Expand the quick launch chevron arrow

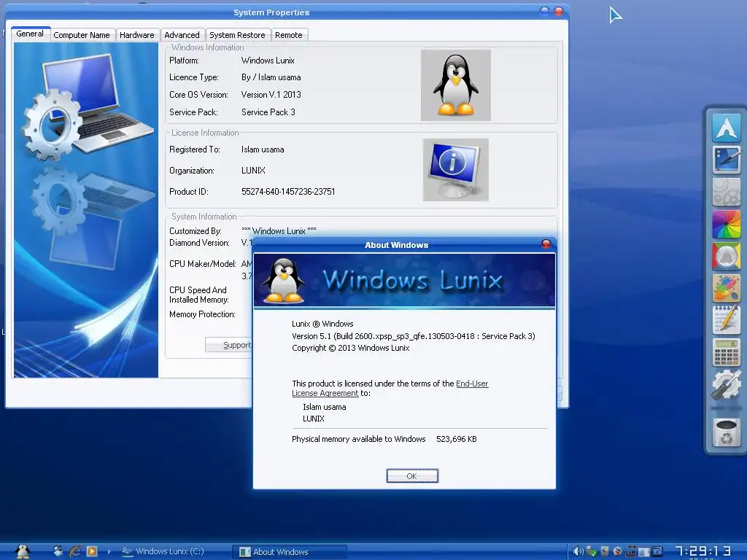(109, 551)
